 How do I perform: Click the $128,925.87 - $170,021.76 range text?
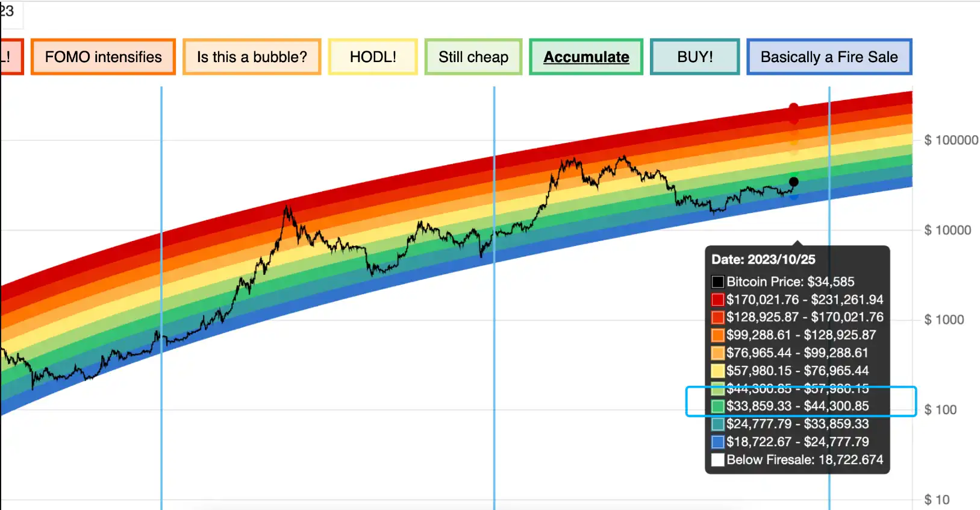(x=805, y=317)
